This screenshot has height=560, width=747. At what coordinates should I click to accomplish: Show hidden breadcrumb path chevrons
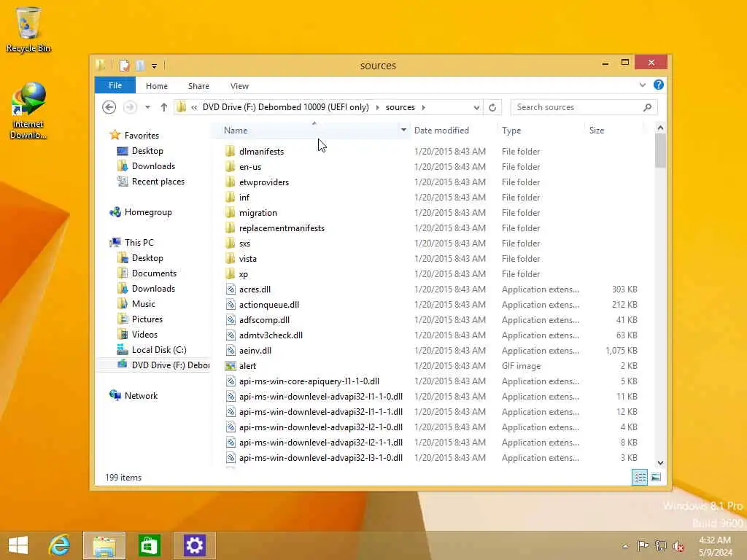[x=194, y=107]
